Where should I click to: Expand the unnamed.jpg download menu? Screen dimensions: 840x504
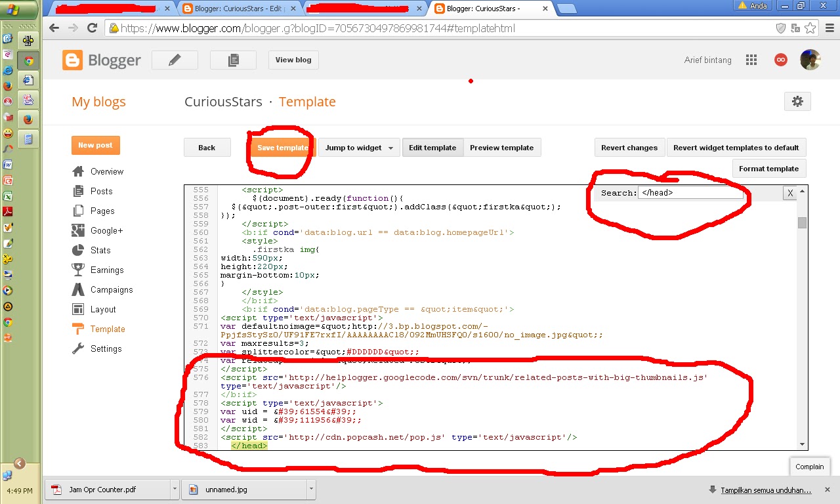(x=311, y=490)
